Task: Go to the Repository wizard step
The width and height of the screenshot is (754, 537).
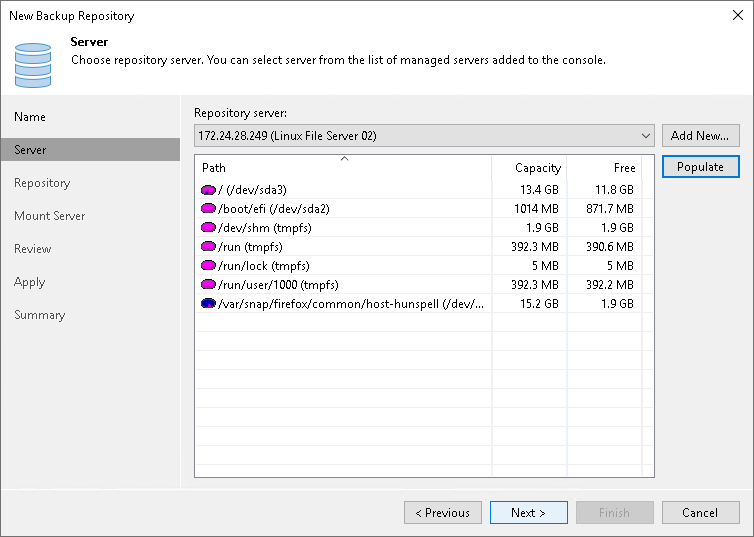Action: pos(42,183)
